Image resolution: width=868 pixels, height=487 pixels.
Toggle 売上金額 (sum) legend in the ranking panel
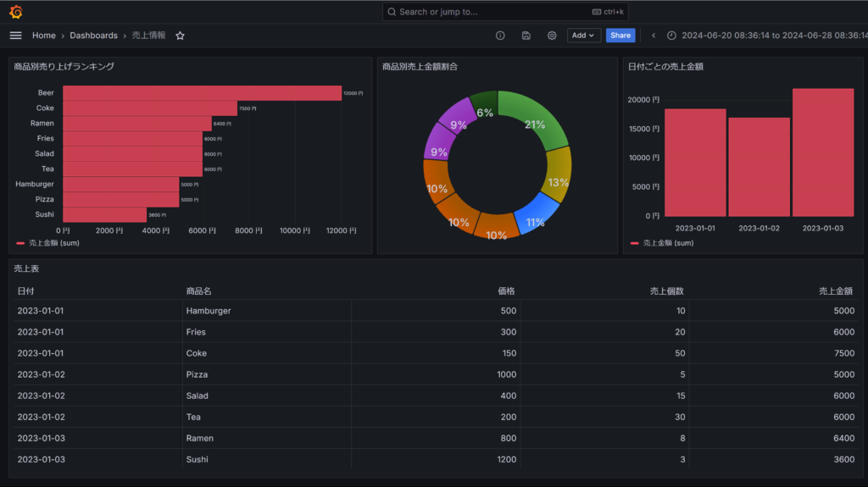[47, 243]
